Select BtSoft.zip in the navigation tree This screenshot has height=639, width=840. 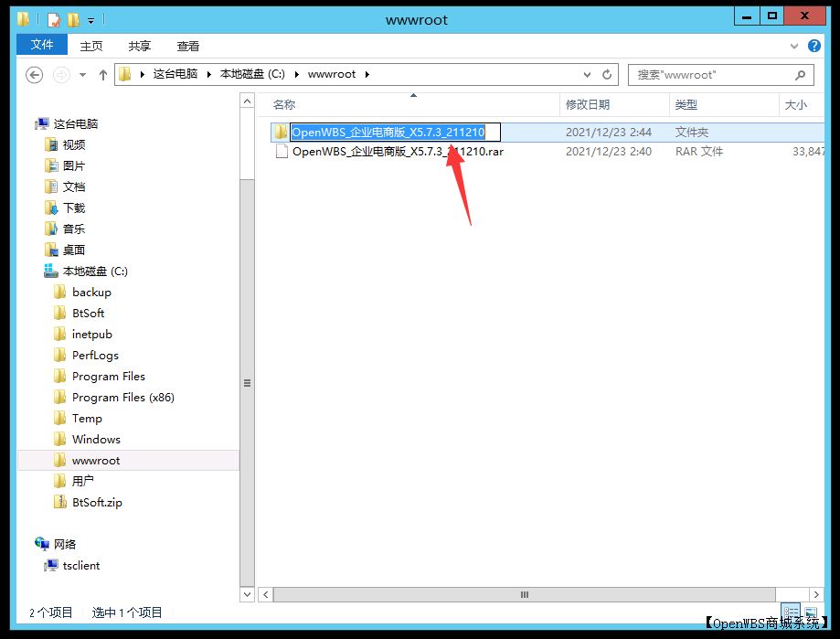tap(97, 502)
